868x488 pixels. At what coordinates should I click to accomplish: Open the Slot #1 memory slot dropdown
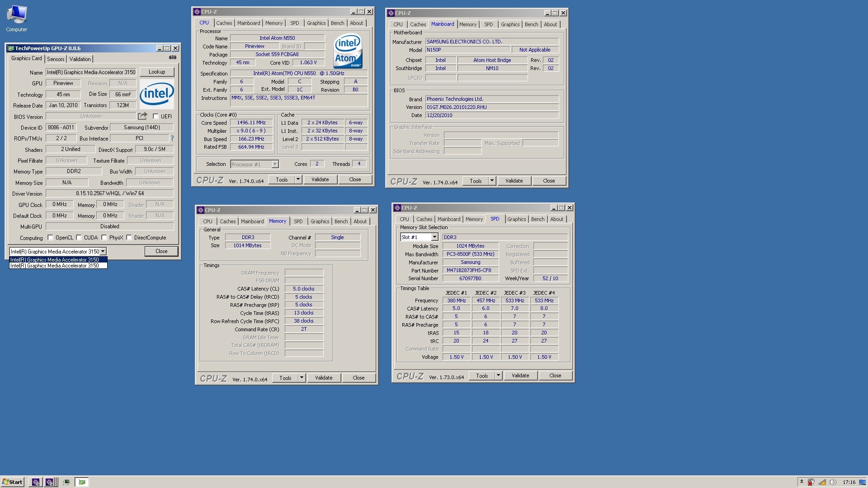434,237
